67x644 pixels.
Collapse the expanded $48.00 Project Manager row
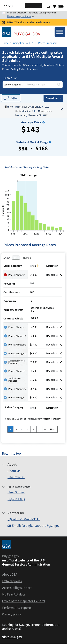[5, 275]
